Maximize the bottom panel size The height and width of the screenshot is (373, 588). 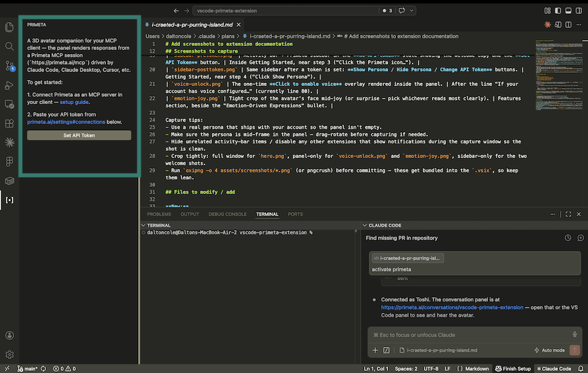click(569, 214)
